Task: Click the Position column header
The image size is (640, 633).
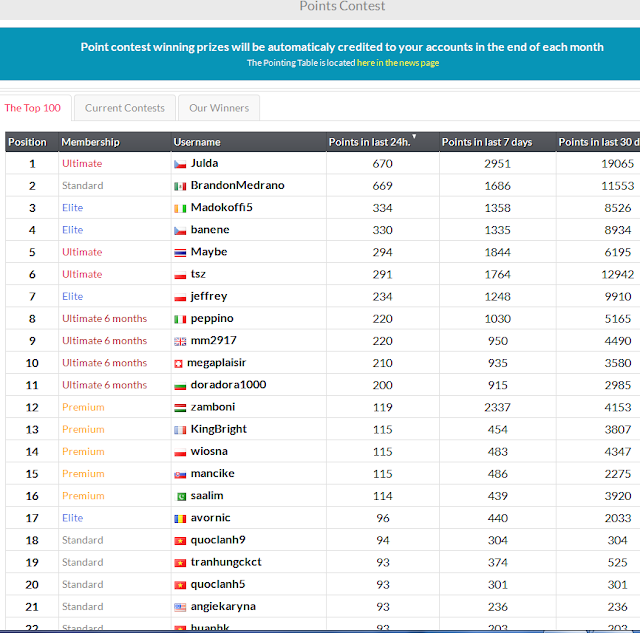Action: pos(28,142)
